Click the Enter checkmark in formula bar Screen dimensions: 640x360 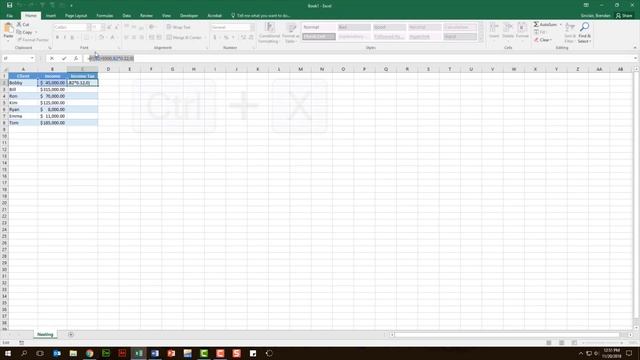pyautogui.click(x=64, y=58)
